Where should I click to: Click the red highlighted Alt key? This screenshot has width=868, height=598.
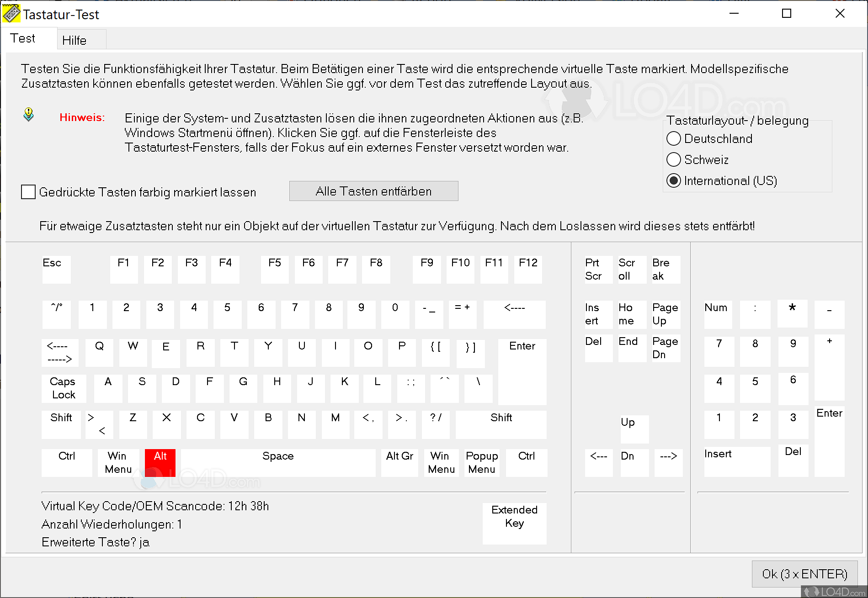[x=160, y=463]
